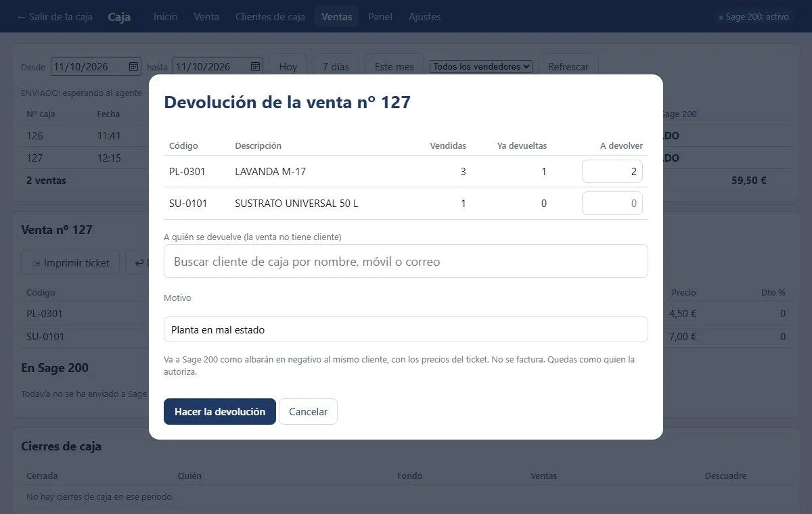This screenshot has width=812, height=514.
Task: Click the Descuadre column header
Action: coord(725,475)
